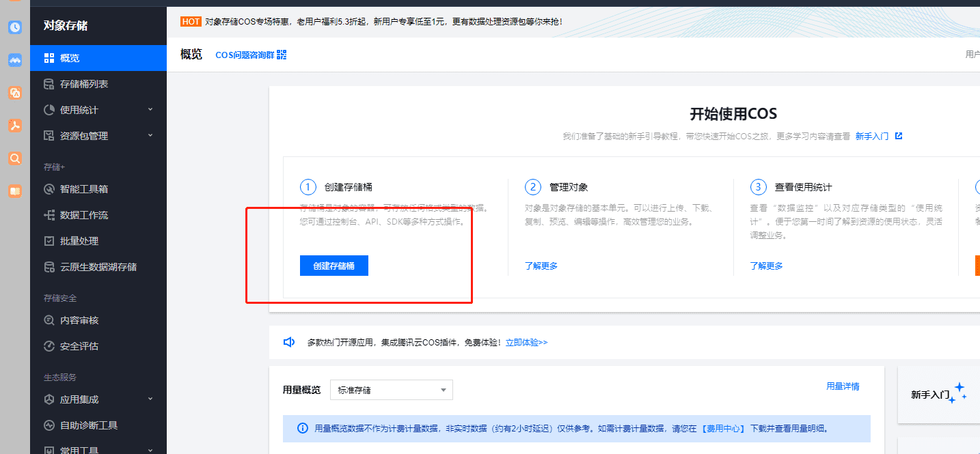The image size is (980, 454).
Task: Expand the 资源包管理 sidebar submenu
Action: click(x=150, y=135)
